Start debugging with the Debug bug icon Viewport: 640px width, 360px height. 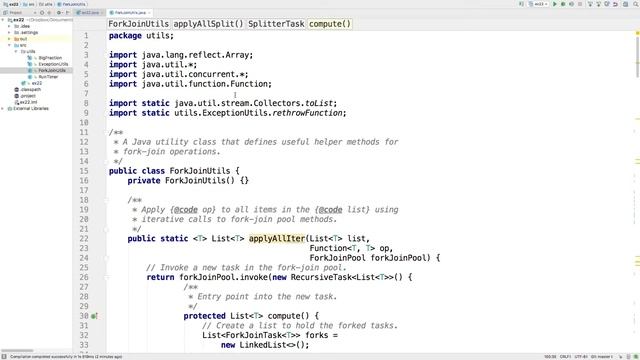(x=563, y=4)
